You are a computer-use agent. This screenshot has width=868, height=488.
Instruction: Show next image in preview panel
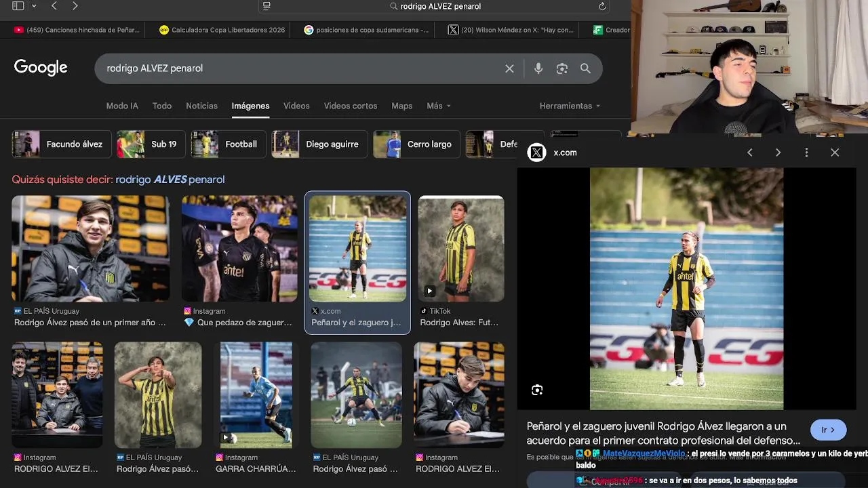(778, 152)
